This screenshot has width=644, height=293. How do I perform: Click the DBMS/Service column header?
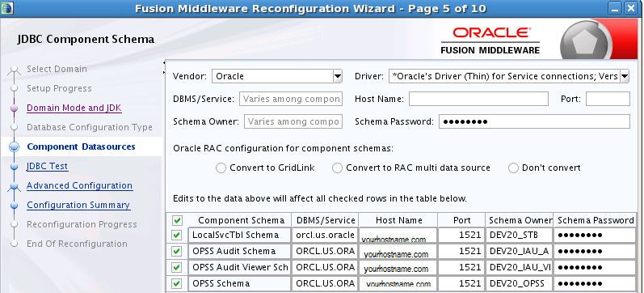[326, 221]
